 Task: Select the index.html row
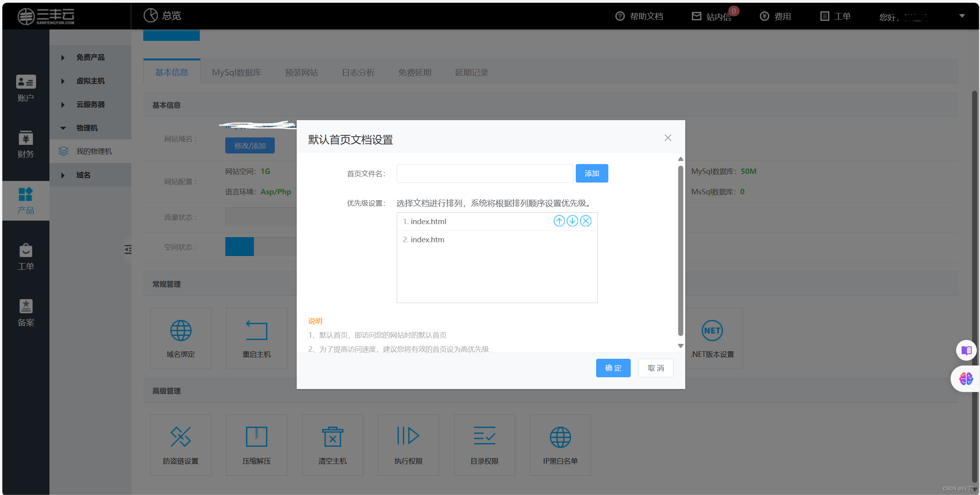(497, 221)
